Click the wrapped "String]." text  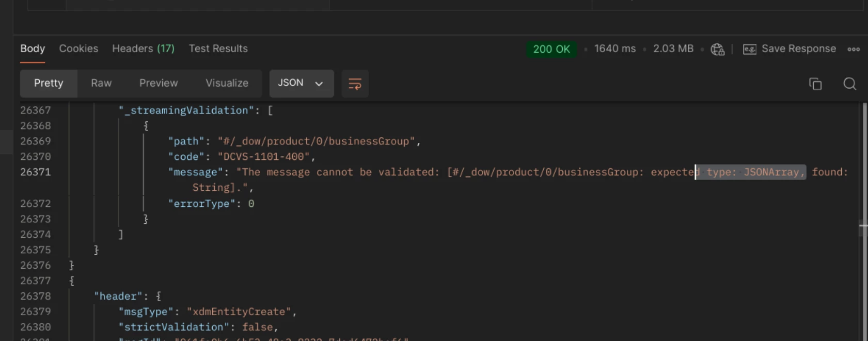220,188
